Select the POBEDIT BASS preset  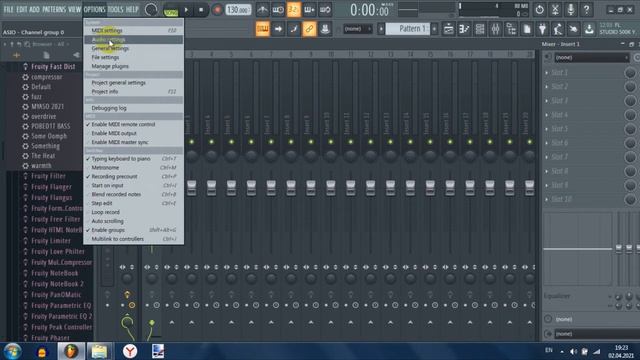click(x=51, y=126)
